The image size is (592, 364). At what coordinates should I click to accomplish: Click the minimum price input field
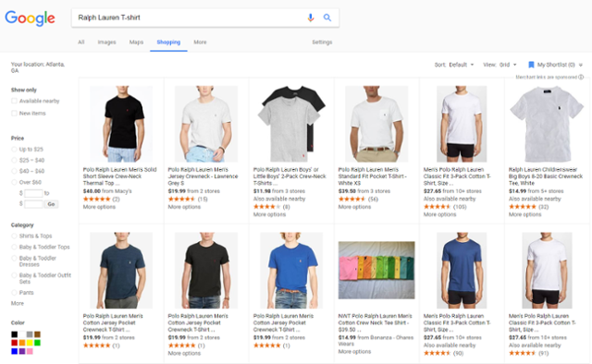[33, 193]
